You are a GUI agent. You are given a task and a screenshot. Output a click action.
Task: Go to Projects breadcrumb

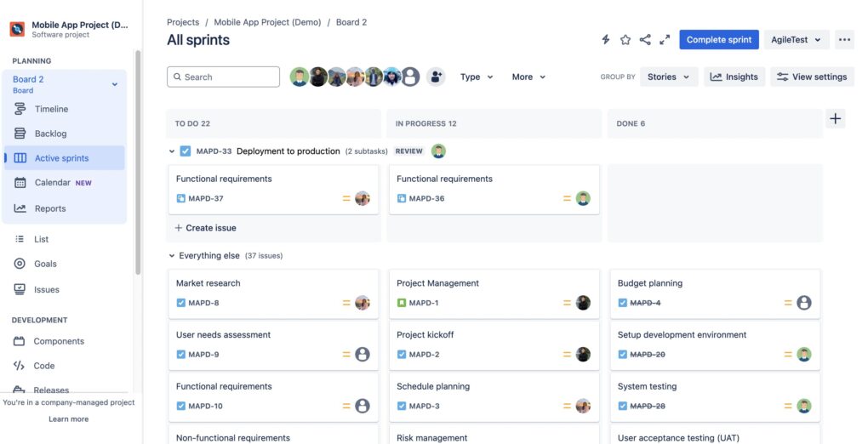tap(183, 22)
